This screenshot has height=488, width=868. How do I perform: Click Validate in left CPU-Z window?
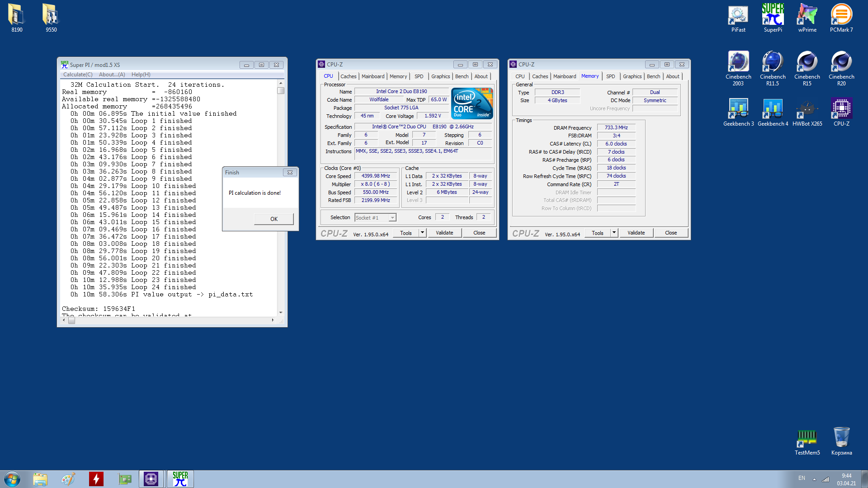(444, 233)
